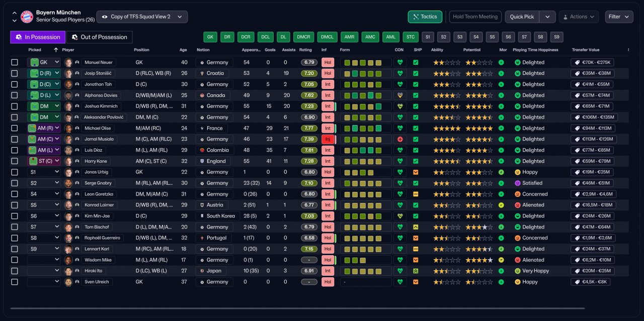Click Jonas Urbig's orange sharpness icon
The height and width of the screenshot is (321, 644).
[416, 172]
